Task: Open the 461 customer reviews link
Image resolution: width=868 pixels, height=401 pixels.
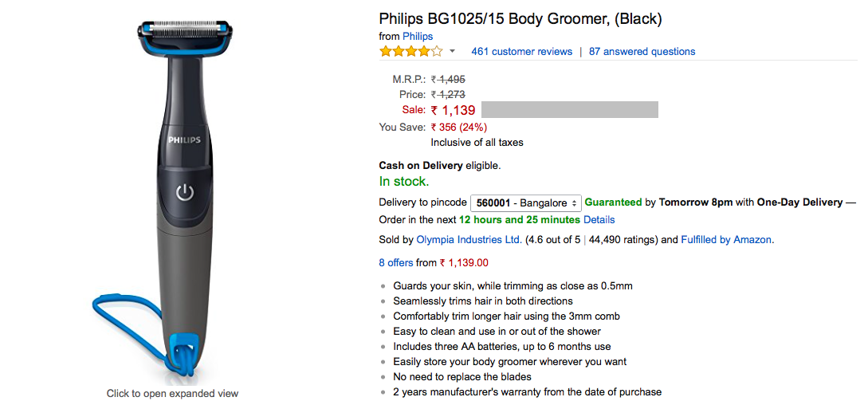Action: click(x=521, y=52)
